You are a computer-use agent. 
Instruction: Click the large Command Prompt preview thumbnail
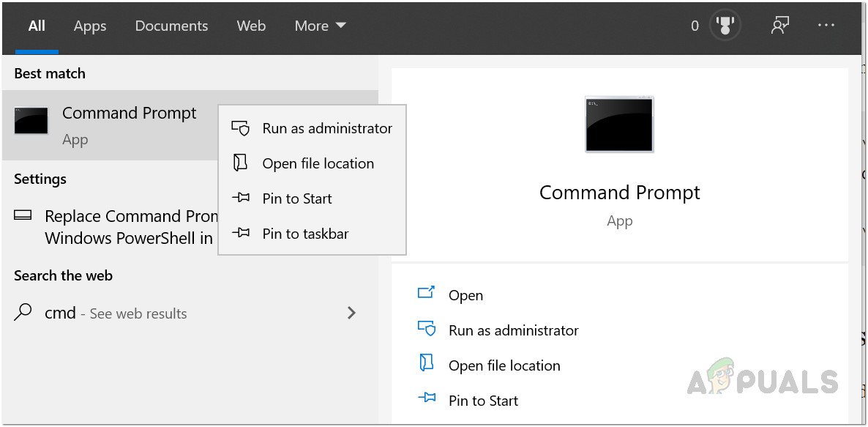[x=619, y=125]
